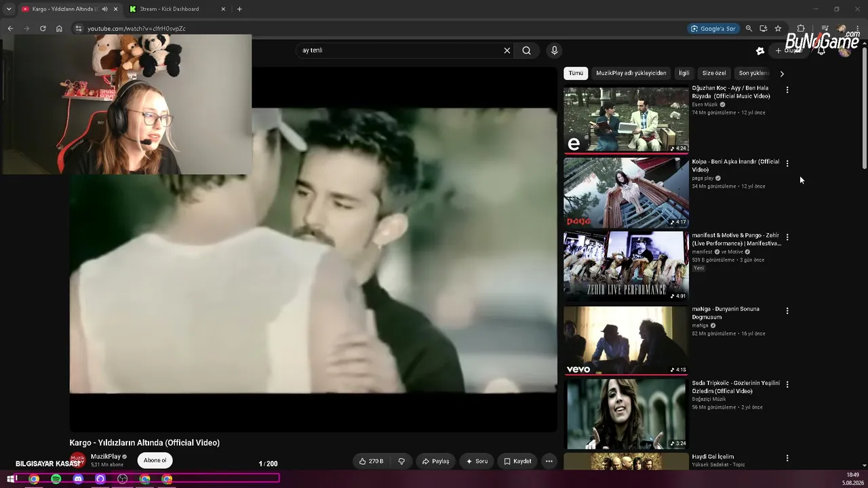Open the MuzikPlay channel avatar
This screenshot has width=868, height=488.
78,460
